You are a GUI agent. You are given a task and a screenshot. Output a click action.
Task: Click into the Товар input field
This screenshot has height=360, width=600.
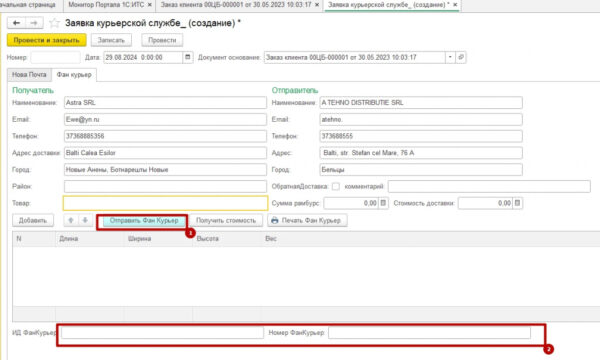[165, 203]
